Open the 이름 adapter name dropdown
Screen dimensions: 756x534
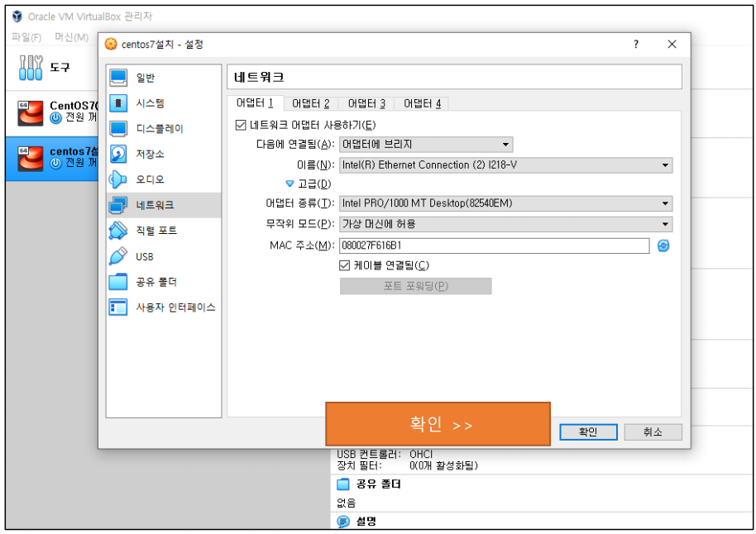coord(505,165)
